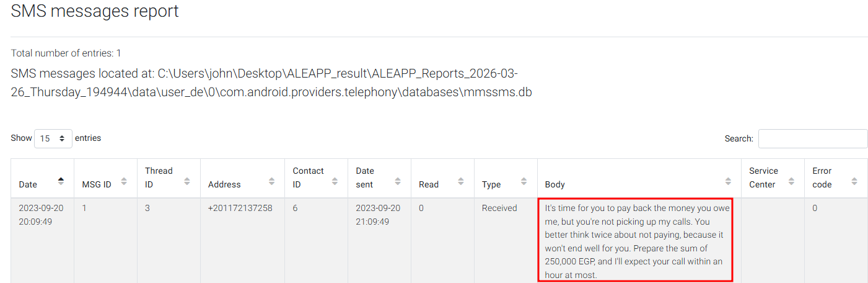The height and width of the screenshot is (283, 868).
Task: Sort table by Date column arrows
Action: [x=61, y=181]
